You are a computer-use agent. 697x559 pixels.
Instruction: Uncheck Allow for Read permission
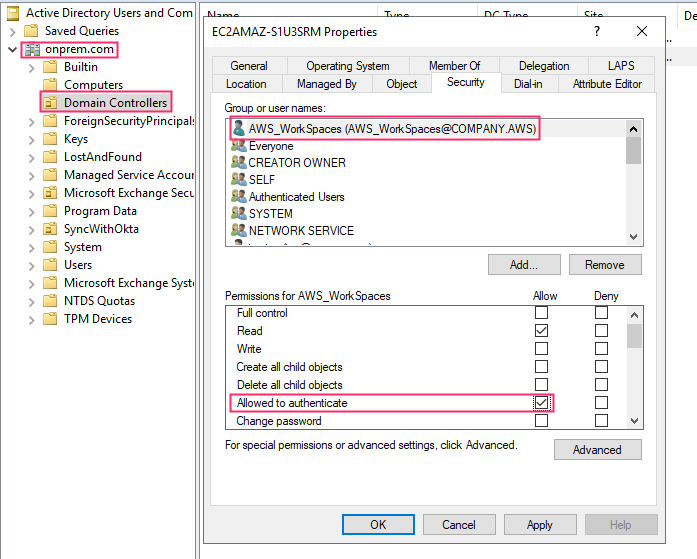click(541, 331)
